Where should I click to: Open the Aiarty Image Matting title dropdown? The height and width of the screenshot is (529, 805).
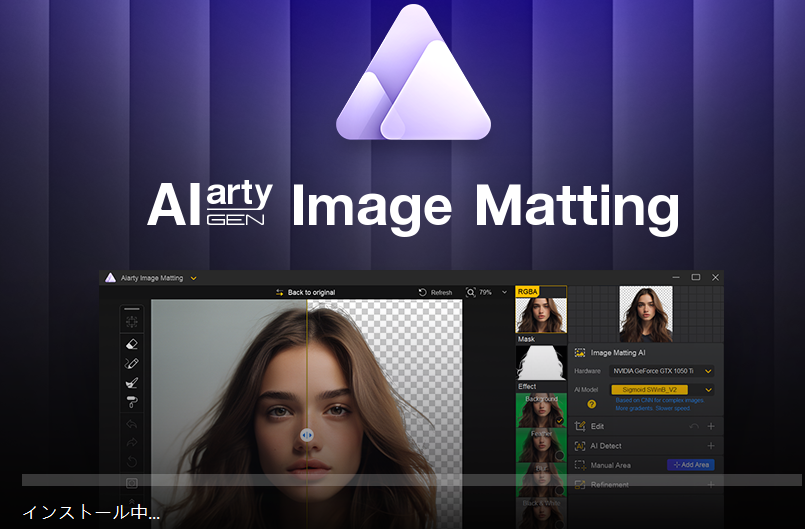pos(194,278)
